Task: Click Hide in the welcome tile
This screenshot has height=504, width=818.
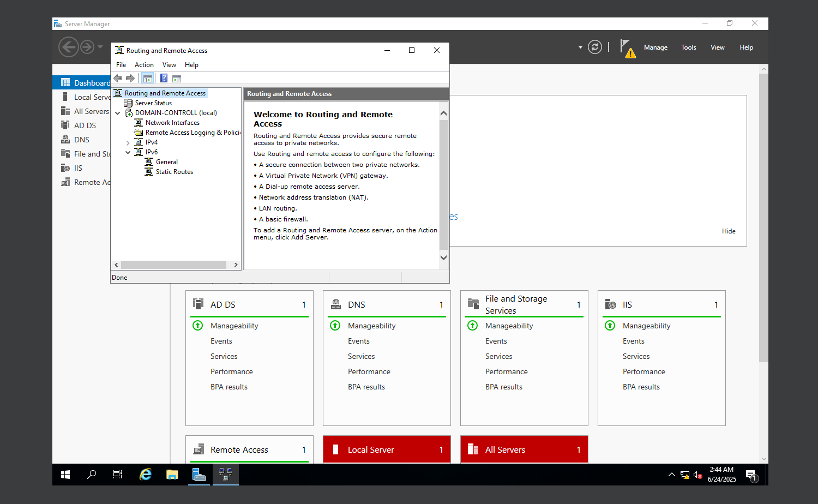Action: point(729,231)
